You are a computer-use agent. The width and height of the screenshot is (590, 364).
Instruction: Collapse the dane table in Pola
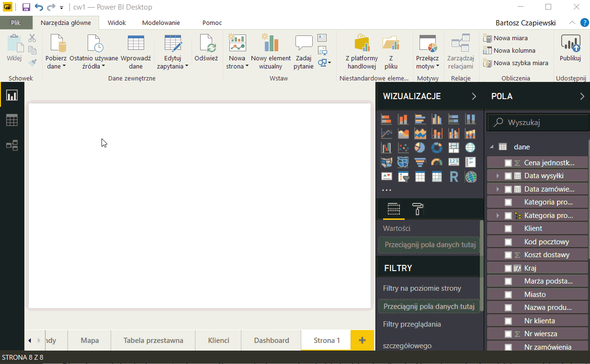tap(491, 147)
